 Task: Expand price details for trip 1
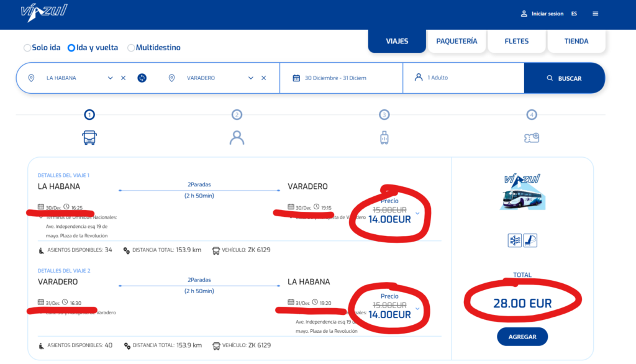point(417,214)
